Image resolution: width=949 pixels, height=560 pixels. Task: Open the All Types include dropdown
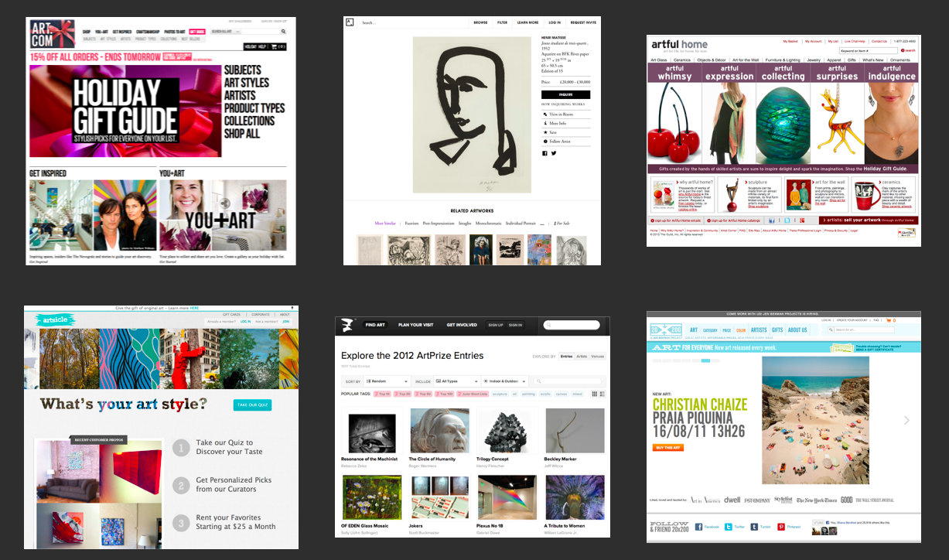(456, 381)
